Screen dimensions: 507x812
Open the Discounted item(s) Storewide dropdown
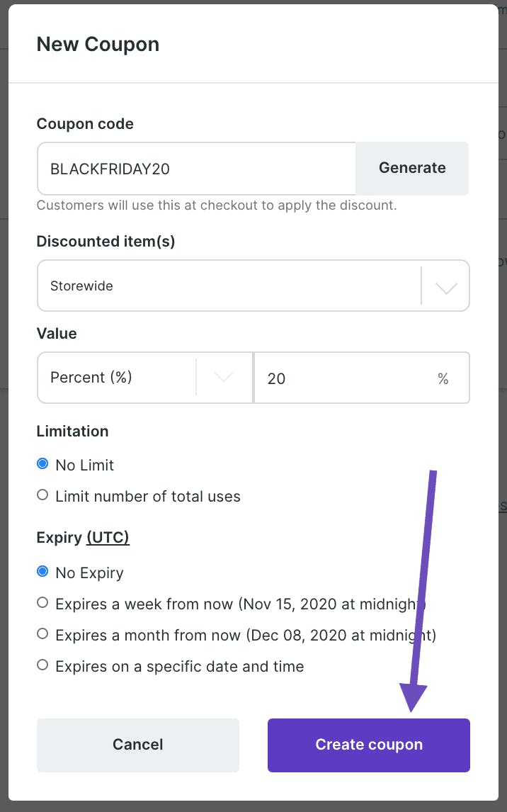(253, 286)
